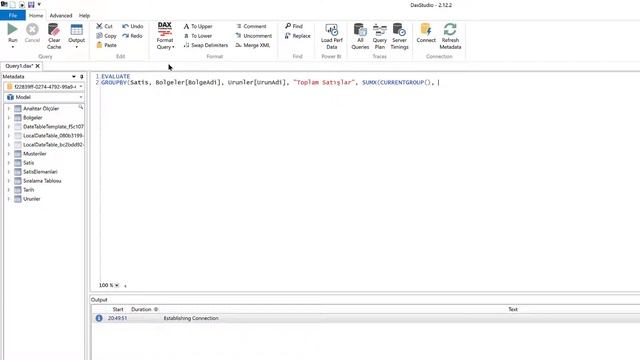640x360 pixels.
Task: Select the Query1.dax document tab
Action: (19, 66)
